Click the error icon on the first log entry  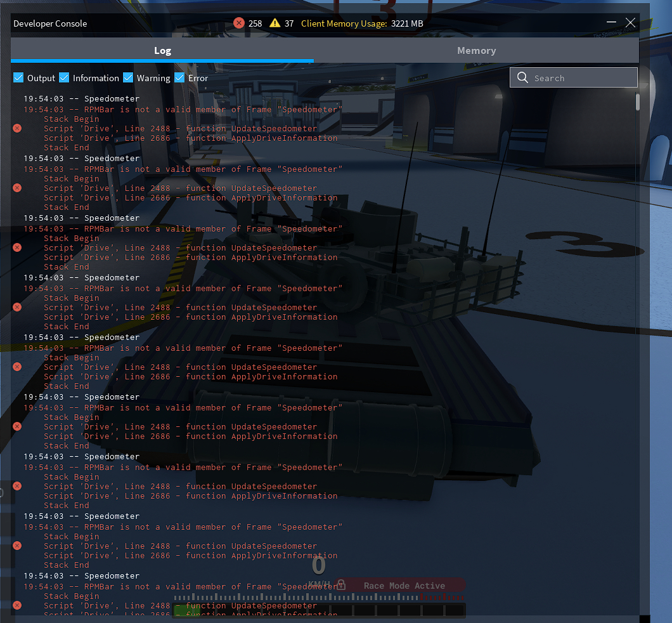17,128
